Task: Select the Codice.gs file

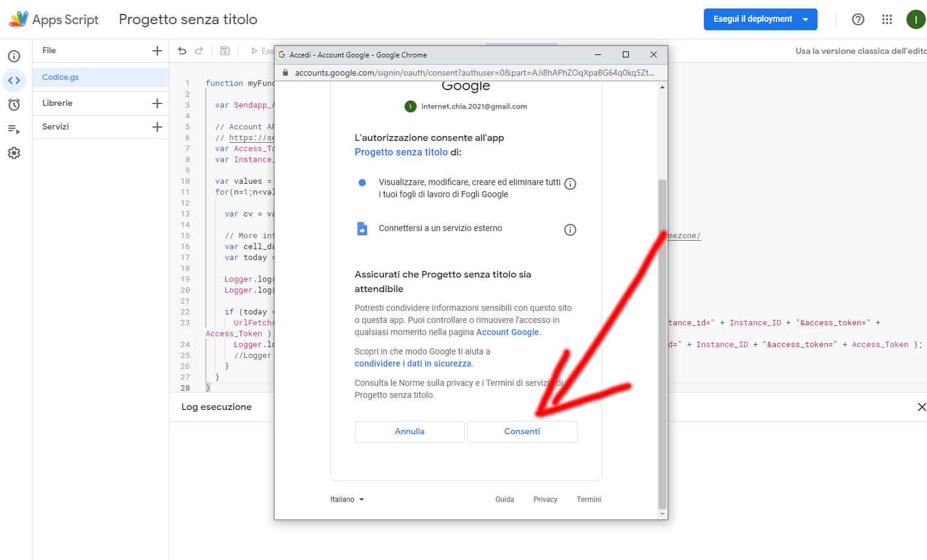Action: 60,77
